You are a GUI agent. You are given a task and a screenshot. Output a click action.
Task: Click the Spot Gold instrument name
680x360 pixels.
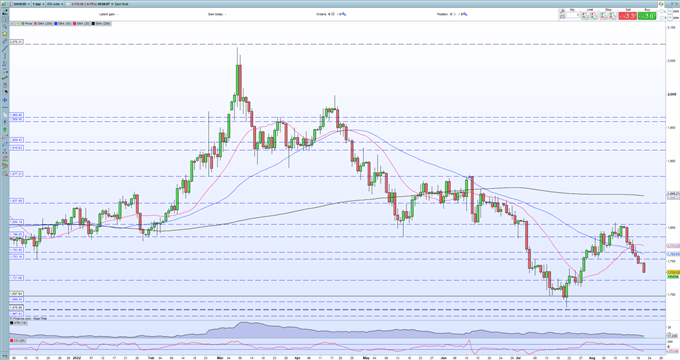(x=121, y=4)
